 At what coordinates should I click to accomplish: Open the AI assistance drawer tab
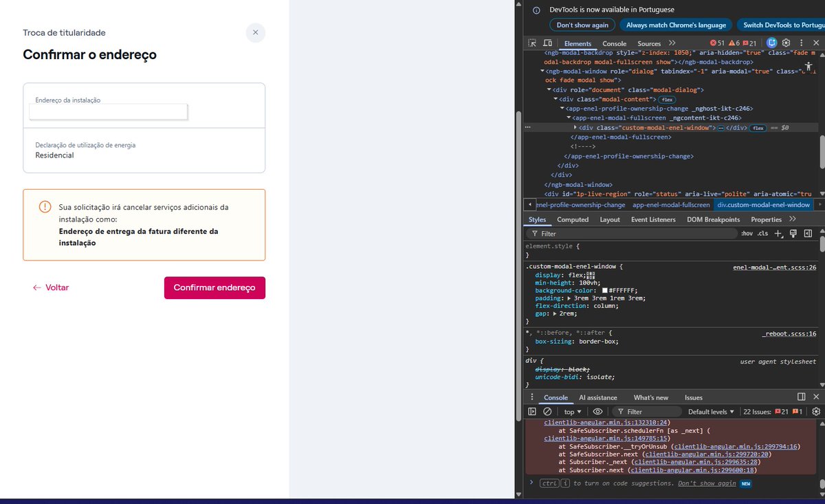[598, 397]
